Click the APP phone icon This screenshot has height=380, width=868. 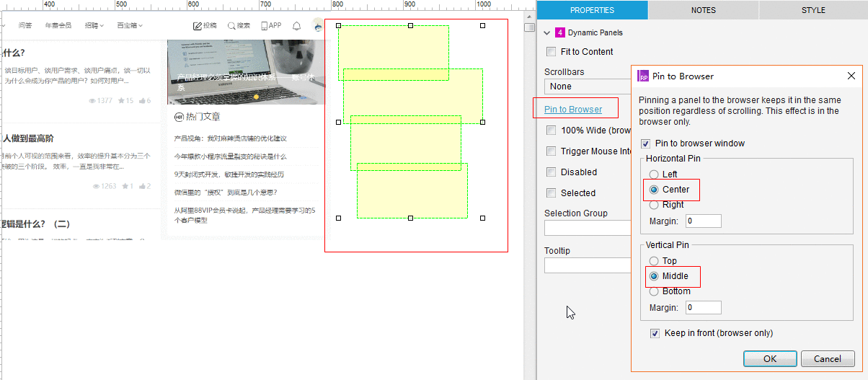point(265,26)
